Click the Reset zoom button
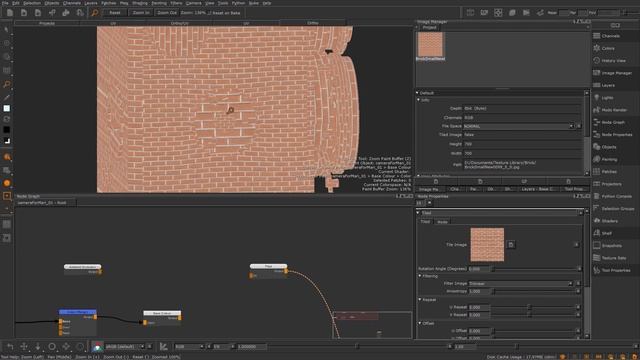The width and height of the screenshot is (640, 360). point(115,13)
